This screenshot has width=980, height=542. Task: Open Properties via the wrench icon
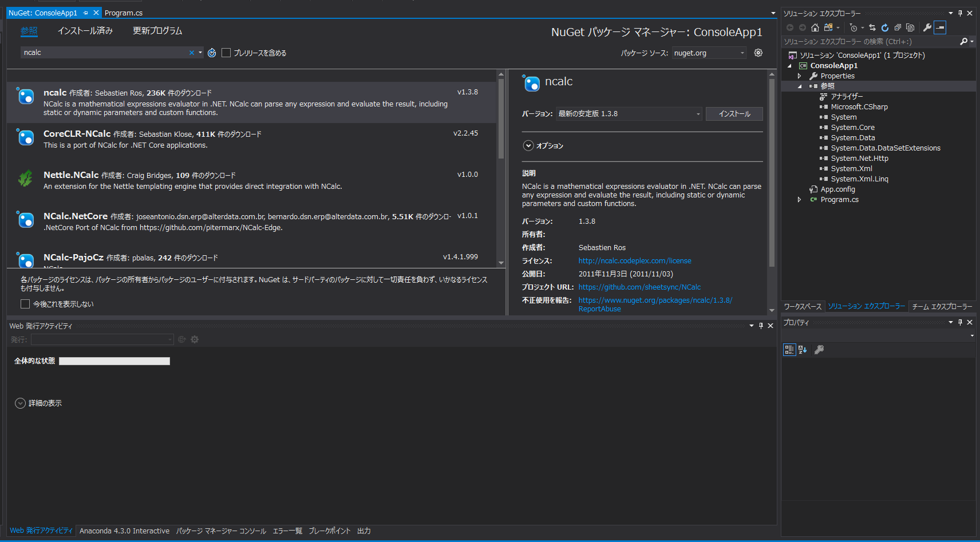[927, 27]
